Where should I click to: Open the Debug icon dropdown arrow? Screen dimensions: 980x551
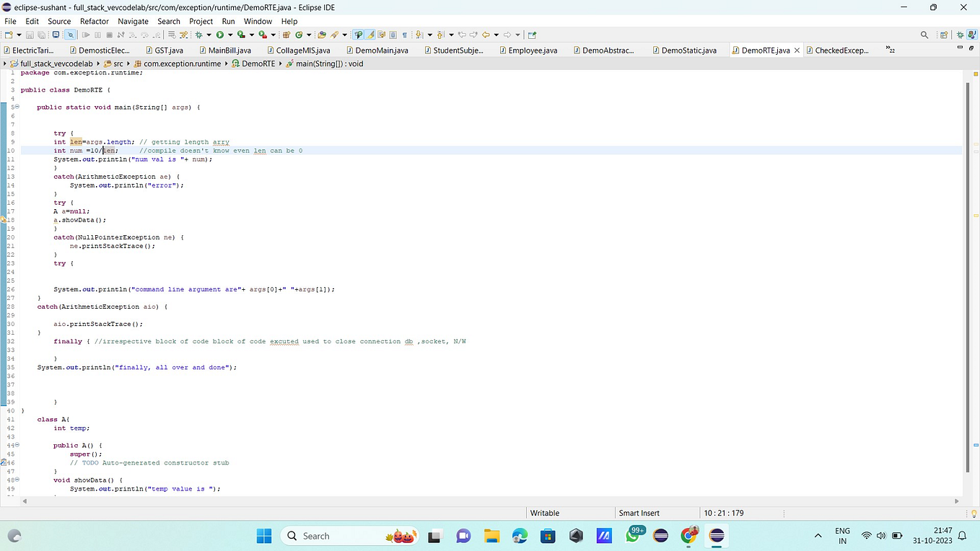coord(209,35)
